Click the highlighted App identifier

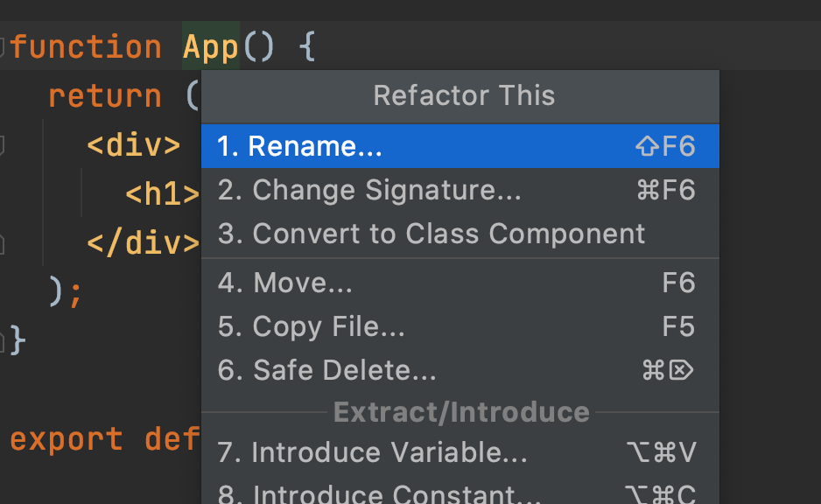point(210,46)
